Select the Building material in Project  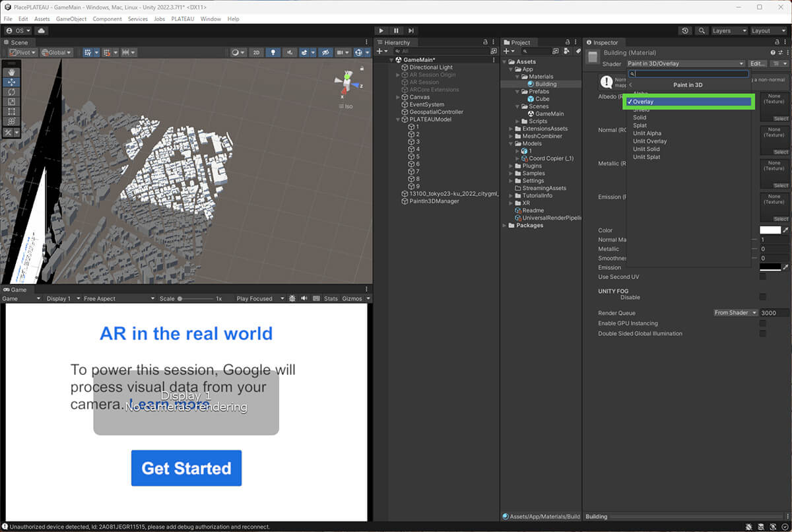coord(546,84)
